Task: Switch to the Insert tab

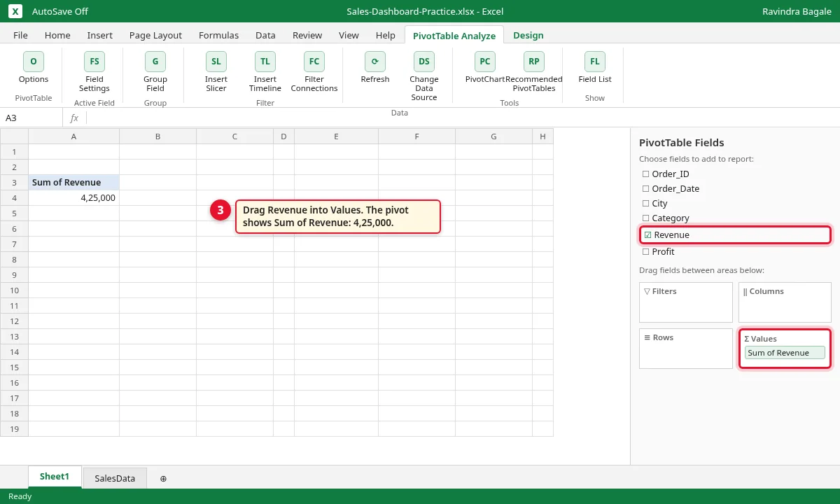Action: tap(100, 35)
